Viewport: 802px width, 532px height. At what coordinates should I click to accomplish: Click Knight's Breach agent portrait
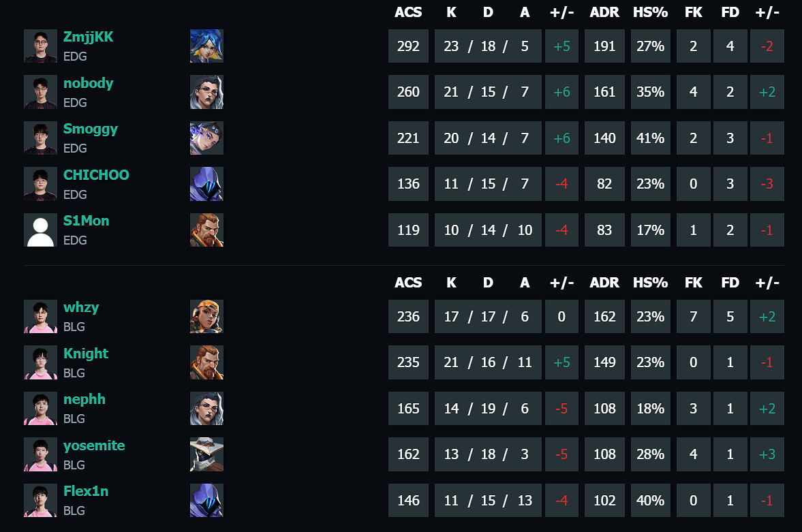(x=206, y=362)
